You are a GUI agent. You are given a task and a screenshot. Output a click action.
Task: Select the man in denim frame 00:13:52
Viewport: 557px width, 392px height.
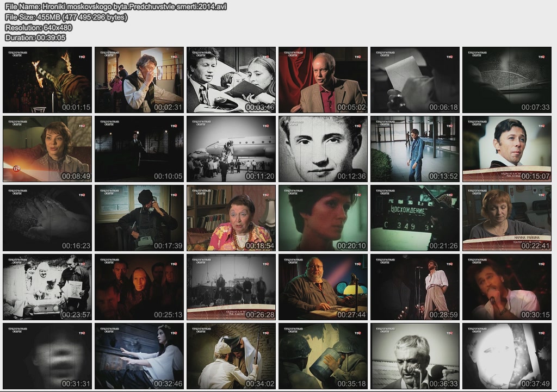pyautogui.click(x=415, y=148)
